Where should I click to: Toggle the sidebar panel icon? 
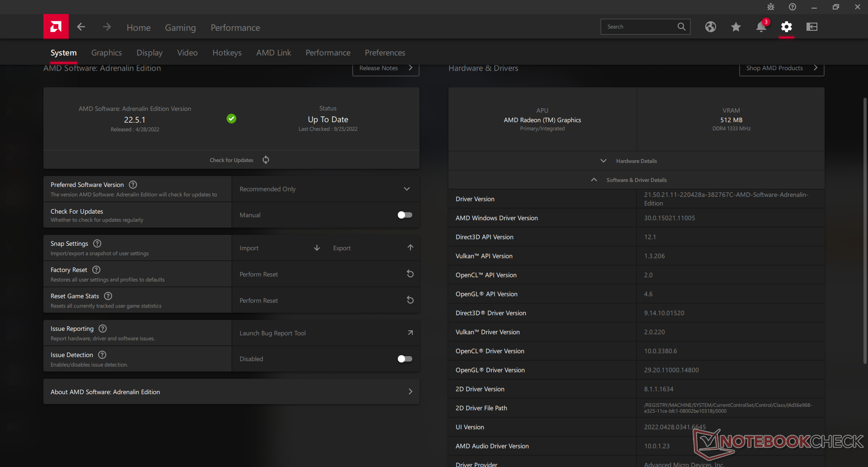pos(812,27)
